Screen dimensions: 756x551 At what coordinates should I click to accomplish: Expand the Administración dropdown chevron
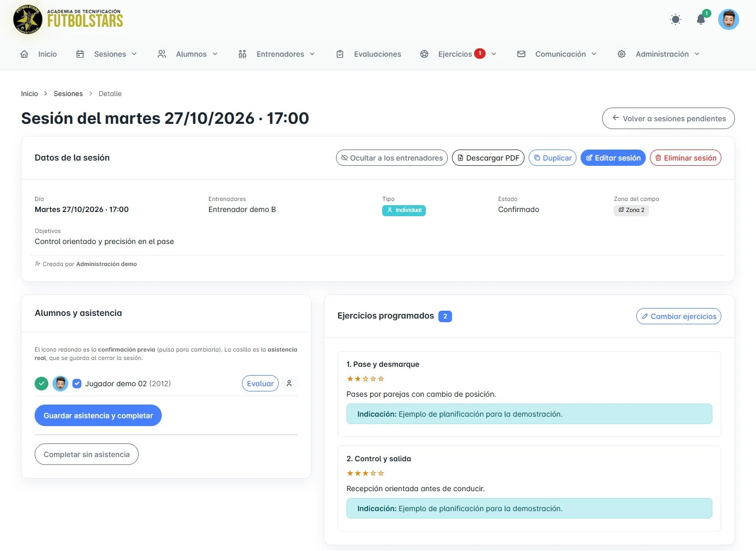point(697,54)
